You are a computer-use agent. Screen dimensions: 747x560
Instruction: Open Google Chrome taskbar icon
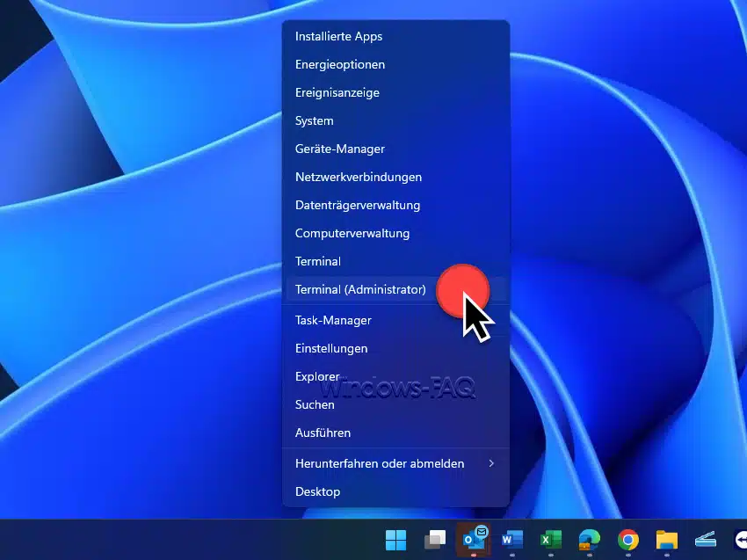click(628, 540)
